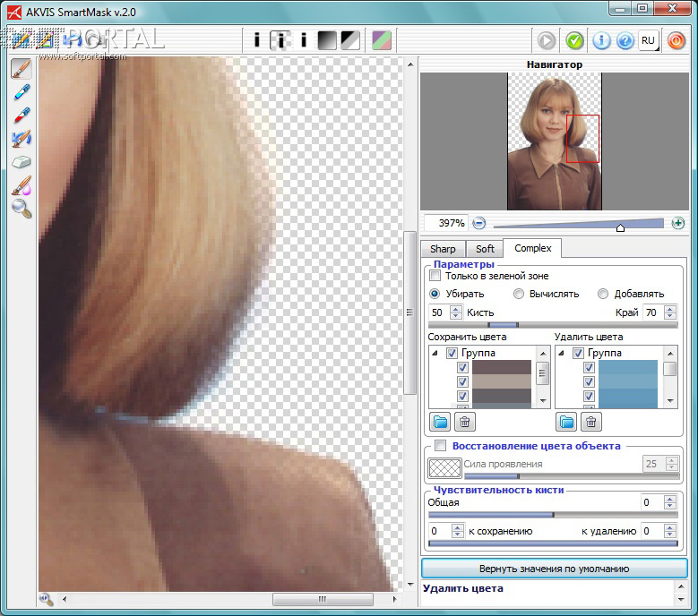Switch to black-to-white gradient mask view

pos(327,40)
